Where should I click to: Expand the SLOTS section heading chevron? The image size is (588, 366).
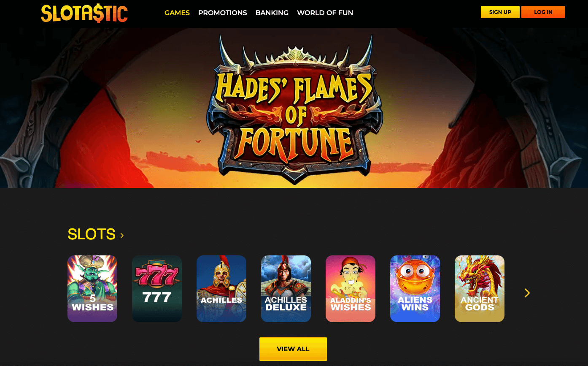pyautogui.click(x=122, y=236)
